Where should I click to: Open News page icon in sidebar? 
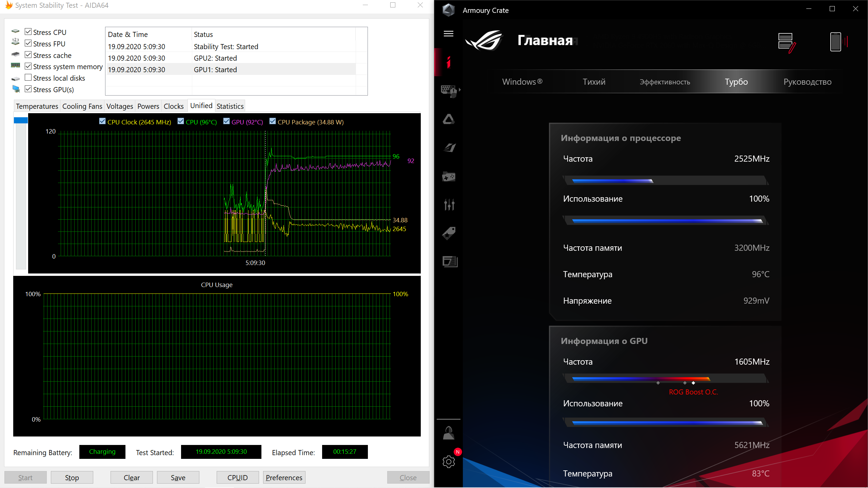point(450,261)
